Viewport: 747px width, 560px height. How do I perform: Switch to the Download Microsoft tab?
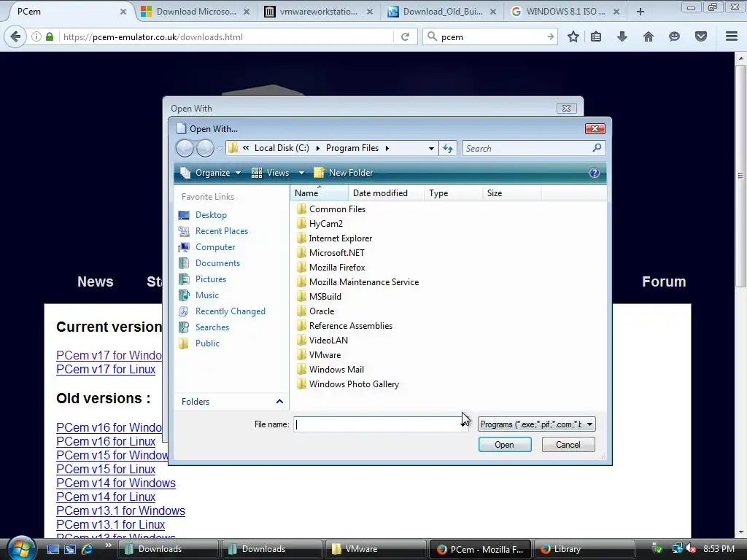tap(196, 12)
